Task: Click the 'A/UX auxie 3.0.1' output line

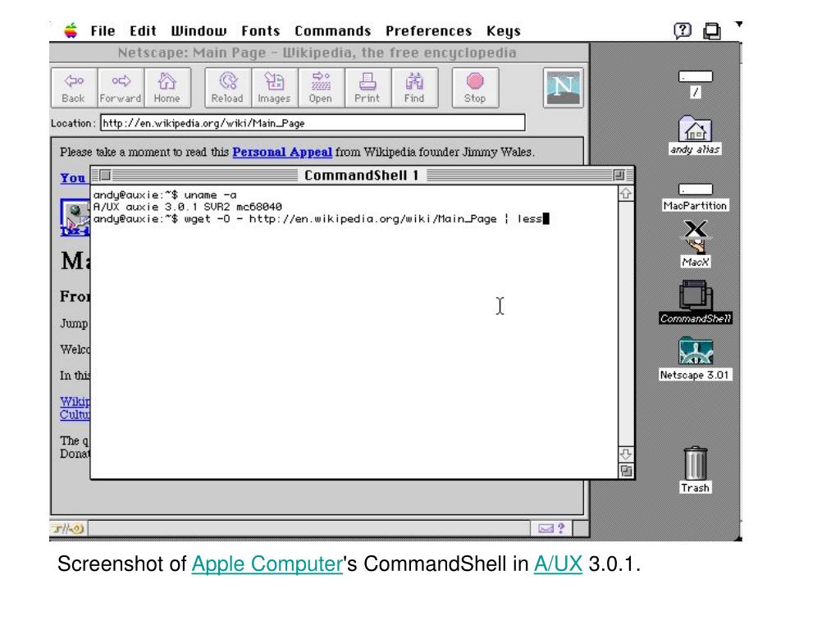Action: [188, 207]
